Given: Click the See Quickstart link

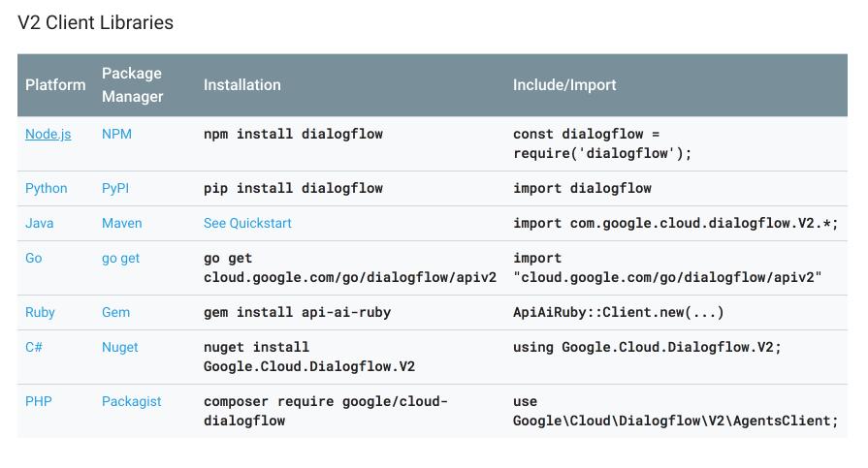Looking at the screenshot, I should [x=247, y=223].
